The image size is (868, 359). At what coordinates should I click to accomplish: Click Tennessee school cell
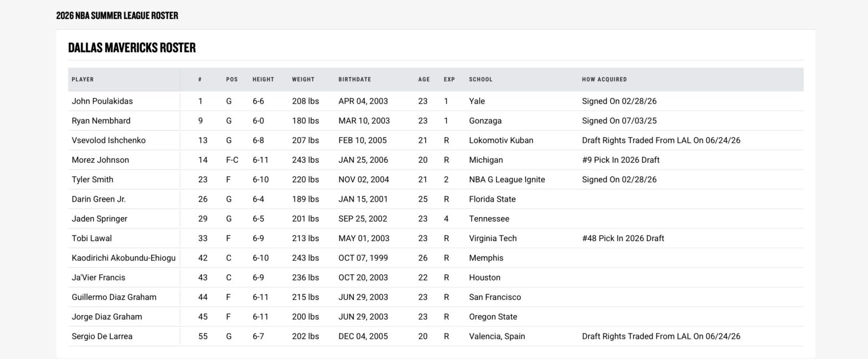pos(489,219)
